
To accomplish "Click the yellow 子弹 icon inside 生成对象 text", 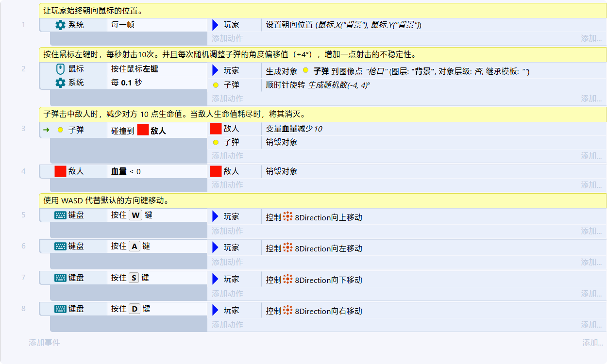I will (305, 71).
